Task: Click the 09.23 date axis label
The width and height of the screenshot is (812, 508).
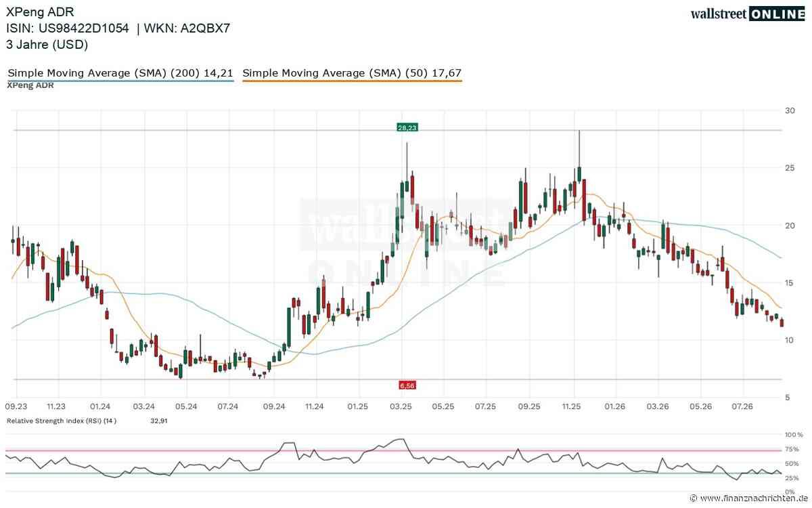Action: point(16,406)
